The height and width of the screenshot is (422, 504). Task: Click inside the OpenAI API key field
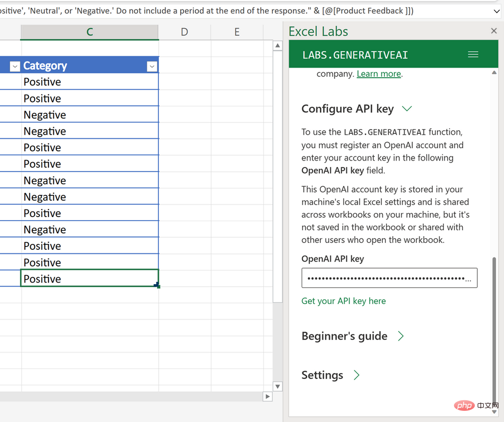click(x=389, y=278)
